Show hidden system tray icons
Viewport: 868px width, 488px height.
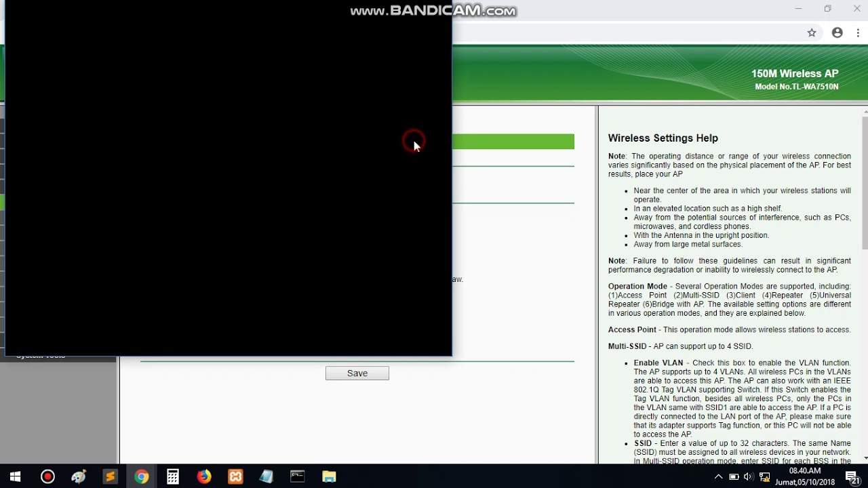pos(719,476)
